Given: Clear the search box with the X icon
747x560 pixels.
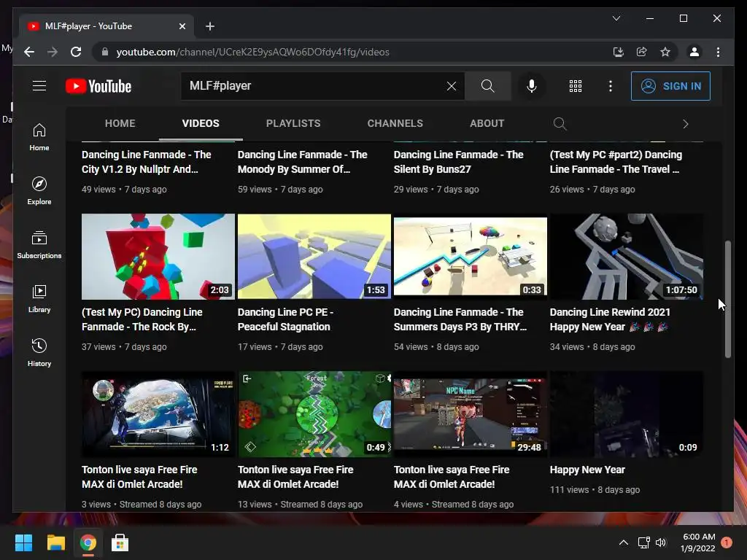Looking at the screenshot, I should pyautogui.click(x=451, y=86).
